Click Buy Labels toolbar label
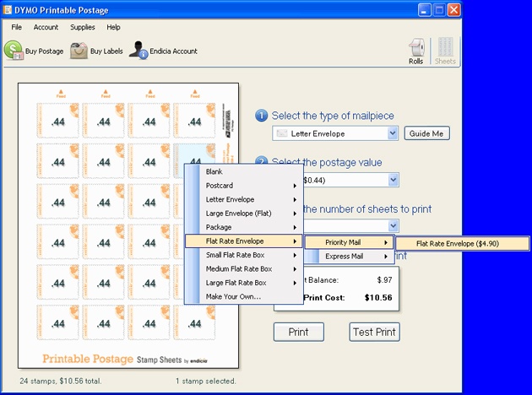 point(106,51)
